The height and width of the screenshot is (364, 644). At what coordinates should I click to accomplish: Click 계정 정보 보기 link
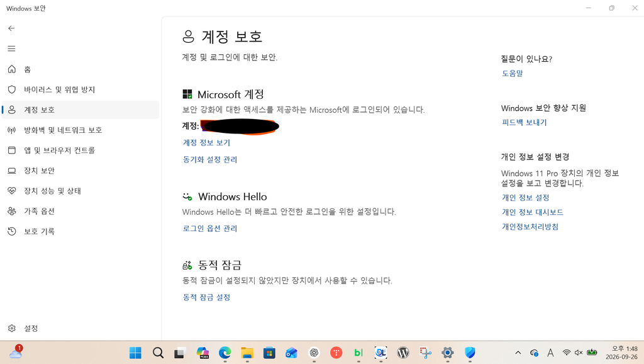point(206,142)
